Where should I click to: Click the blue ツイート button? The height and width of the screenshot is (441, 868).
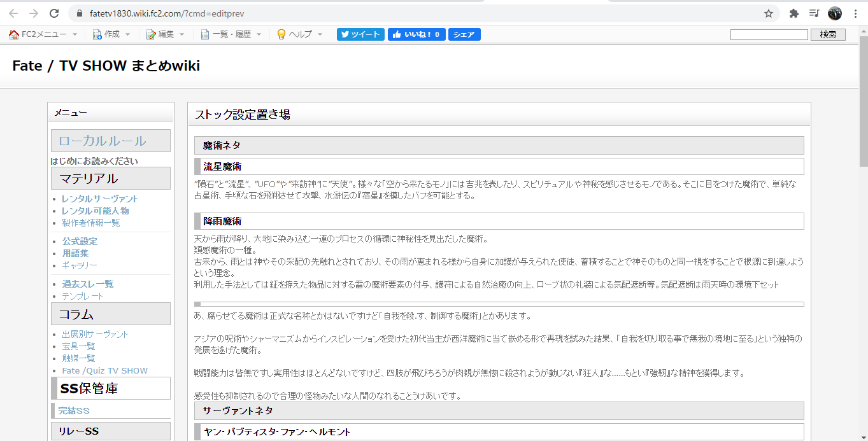click(360, 34)
